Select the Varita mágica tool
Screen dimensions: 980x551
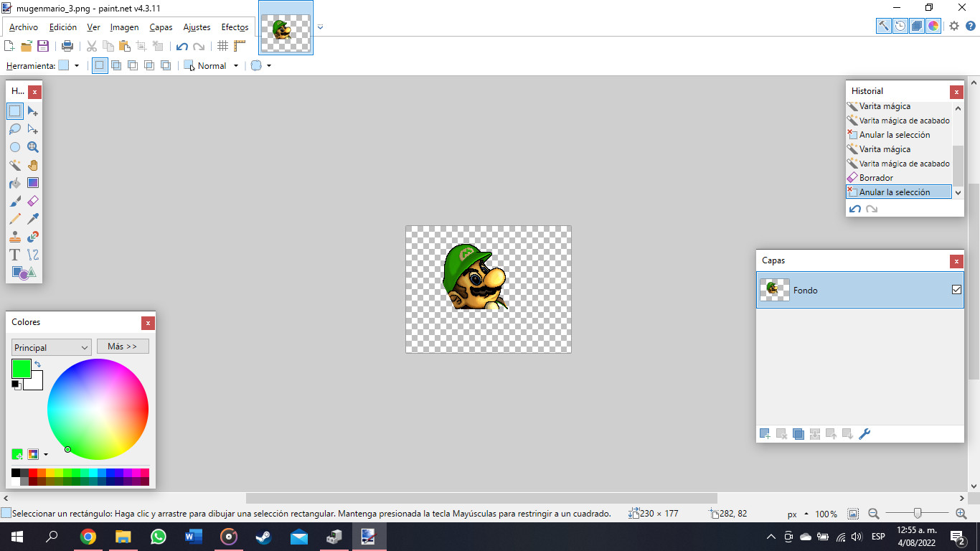[14, 165]
